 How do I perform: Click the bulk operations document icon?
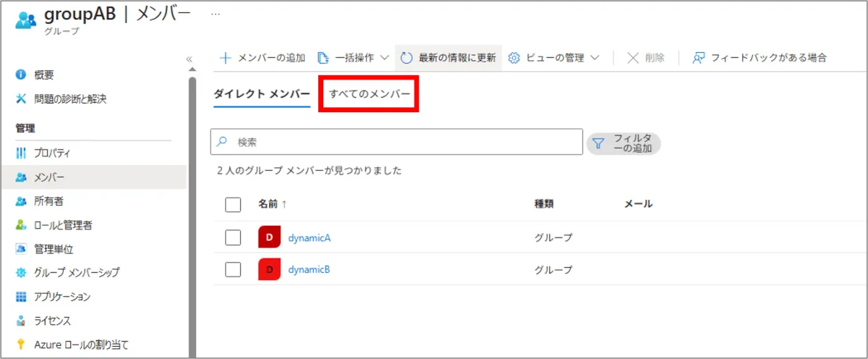(323, 58)
